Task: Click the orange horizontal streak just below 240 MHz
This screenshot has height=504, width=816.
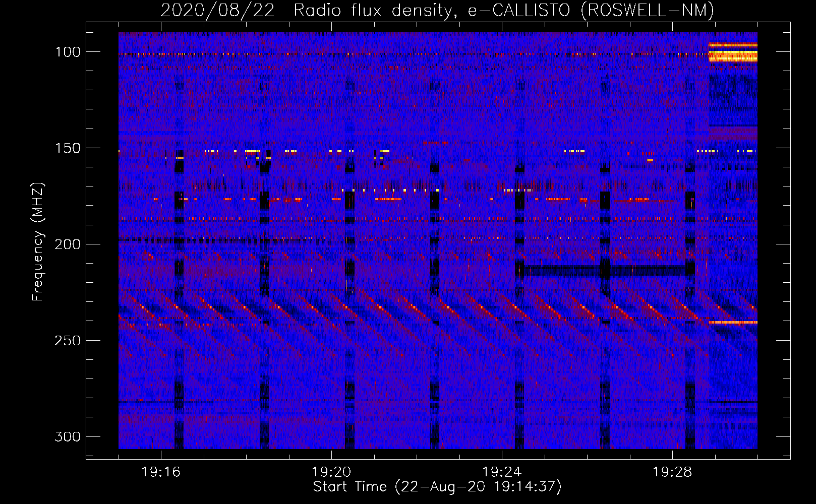Action: 733,322
